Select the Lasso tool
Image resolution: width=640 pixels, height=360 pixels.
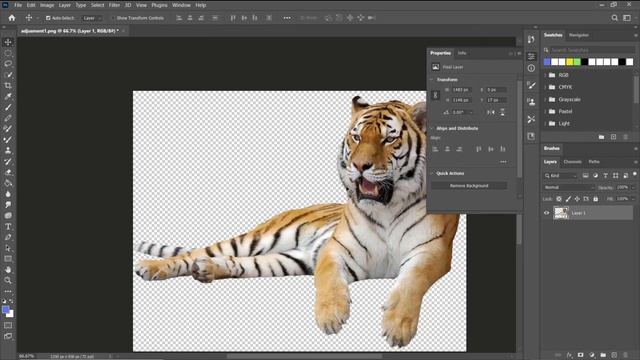tap(8, 64)
